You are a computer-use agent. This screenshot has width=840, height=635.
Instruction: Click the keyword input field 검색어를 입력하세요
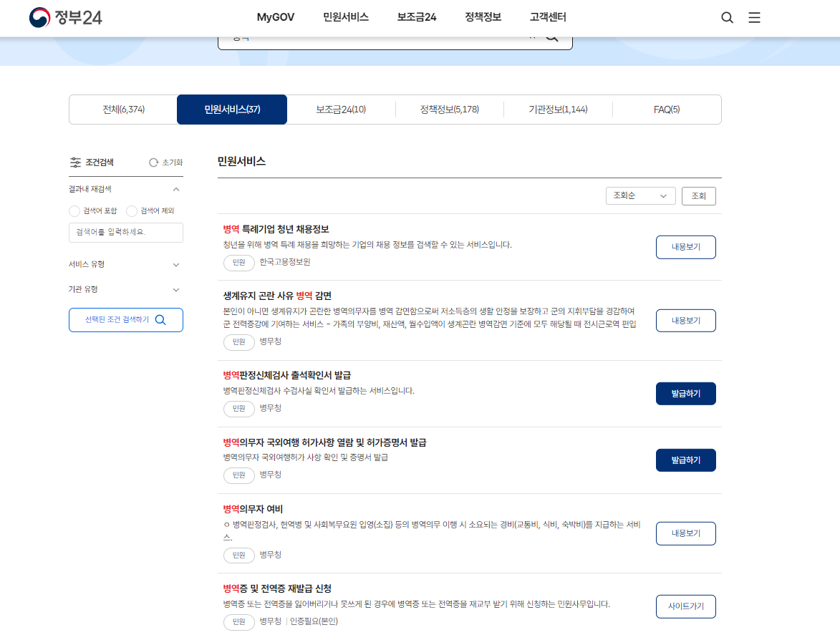point(125,233)
